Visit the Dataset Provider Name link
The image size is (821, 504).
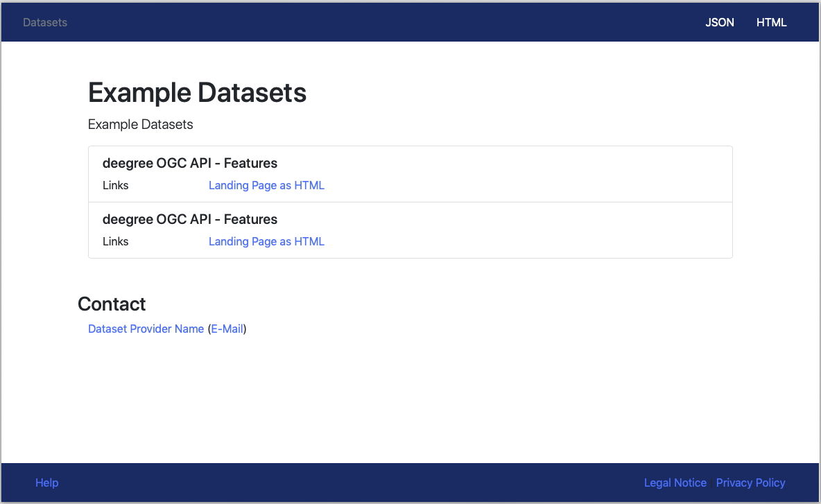click(146, 329)
